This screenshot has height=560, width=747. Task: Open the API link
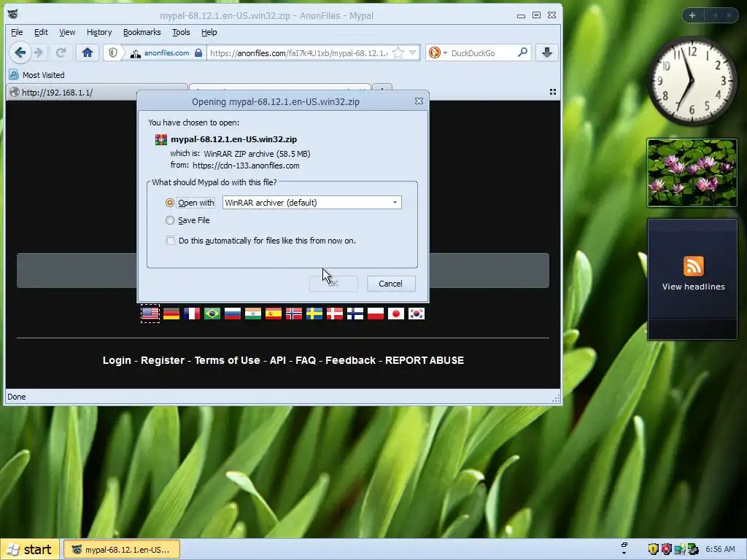click(x=278, y=360)
